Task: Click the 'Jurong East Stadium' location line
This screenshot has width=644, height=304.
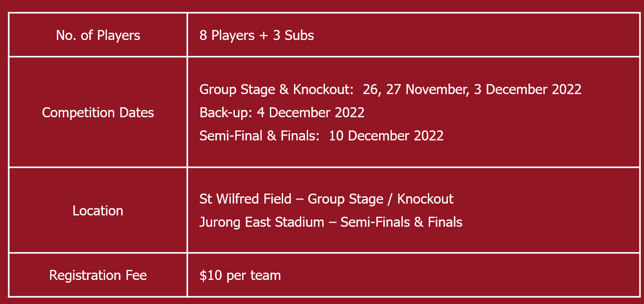Action: (x=331, y=222)
